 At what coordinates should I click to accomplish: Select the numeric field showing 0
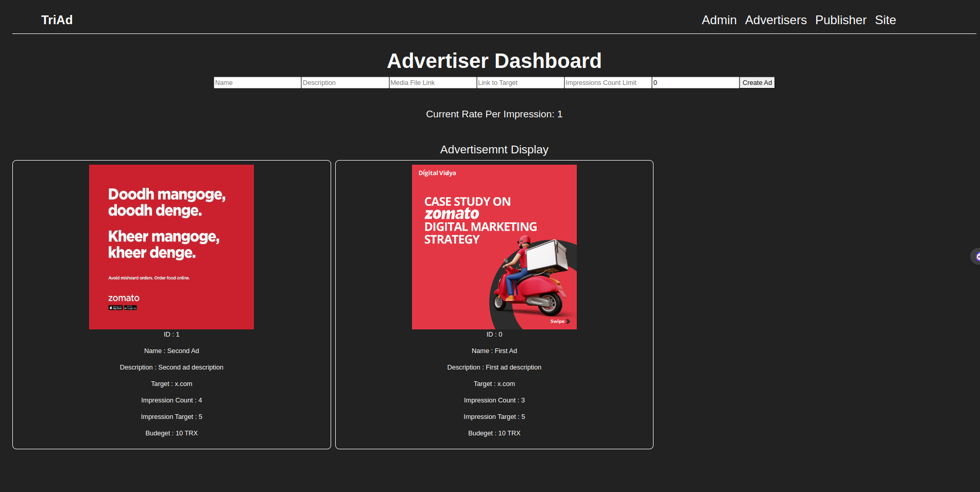tap(695, 83)
